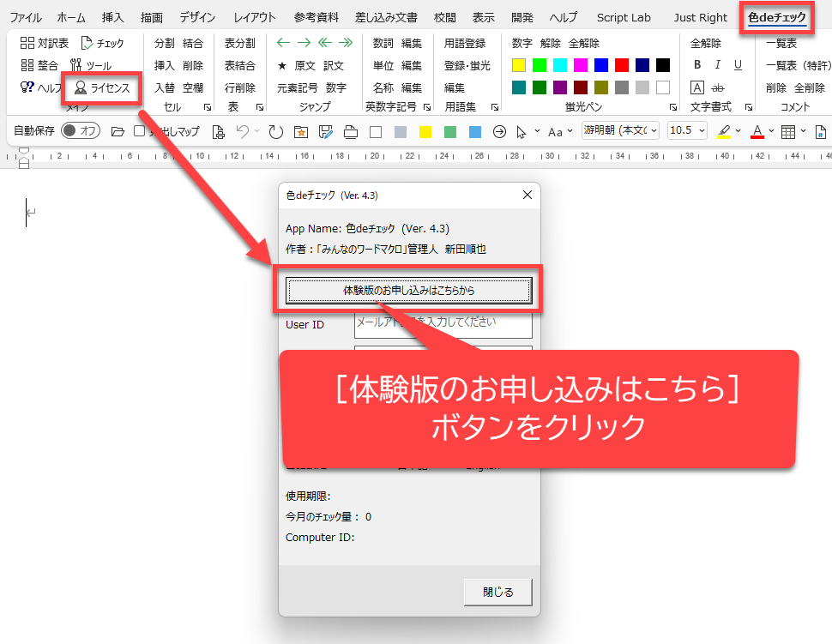Viewport: 832px width, 644px height.
Task: Click the italic I formatting icon
Action: [x=717, y=65]
